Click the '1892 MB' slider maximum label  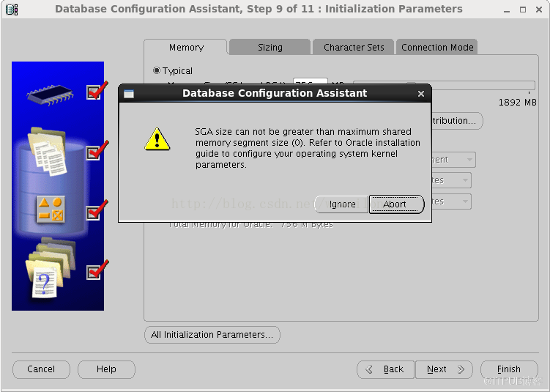click(x=517, y=103)
